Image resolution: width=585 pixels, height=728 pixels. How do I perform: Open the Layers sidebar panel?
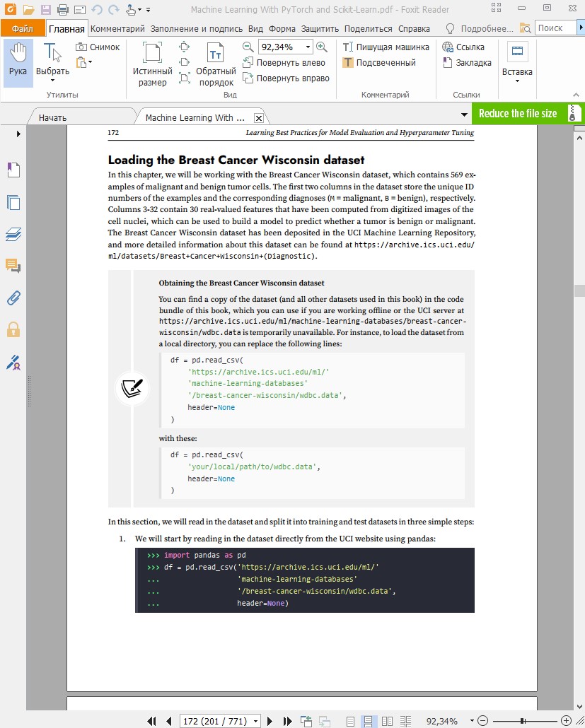13,234
